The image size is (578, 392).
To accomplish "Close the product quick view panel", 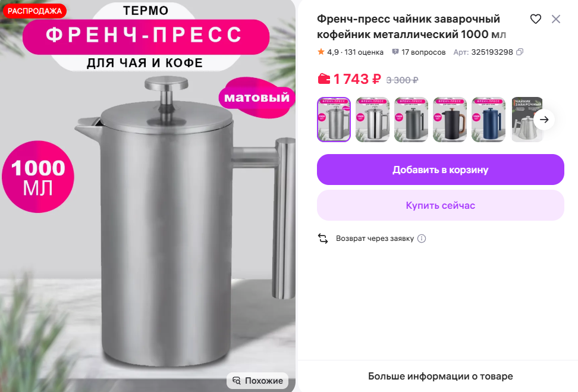I will 556,19.
